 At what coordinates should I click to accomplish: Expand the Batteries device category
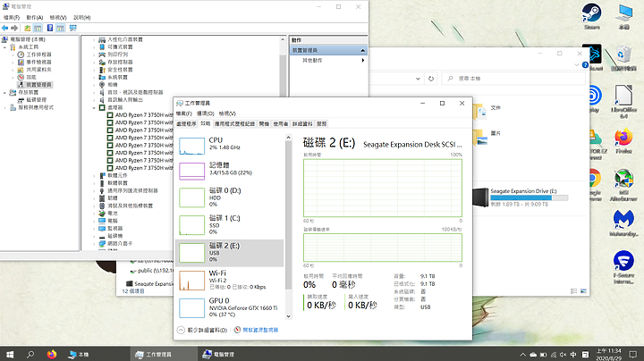coord(94,214)
